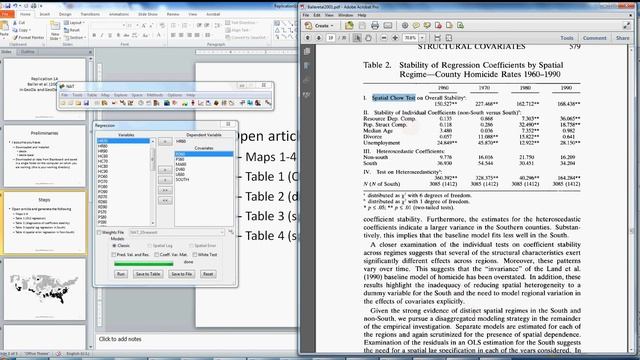640x360 pixels.
Task: Click the Save to Table button
Action: [148, 274]
